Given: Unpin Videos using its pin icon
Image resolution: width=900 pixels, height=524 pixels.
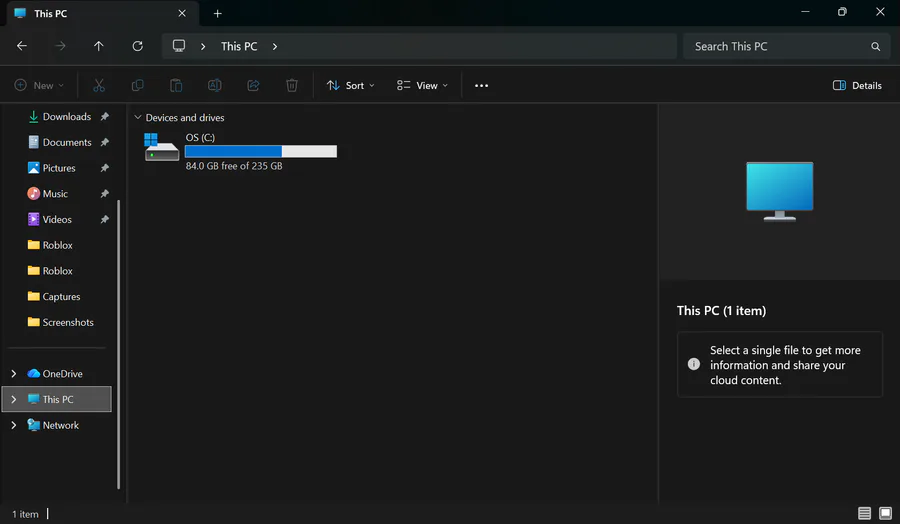Looking at the screenshot, I should point(104,219).
